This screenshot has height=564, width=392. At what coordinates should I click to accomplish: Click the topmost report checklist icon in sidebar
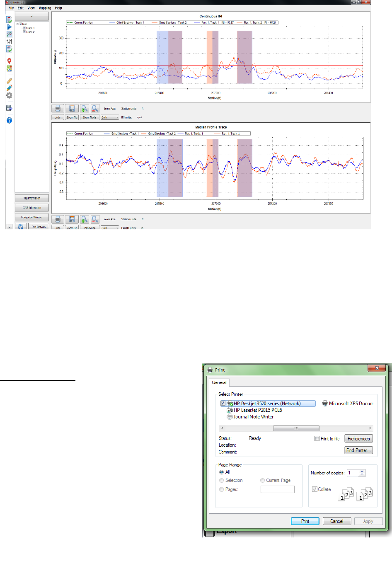[x=9, y=19]
